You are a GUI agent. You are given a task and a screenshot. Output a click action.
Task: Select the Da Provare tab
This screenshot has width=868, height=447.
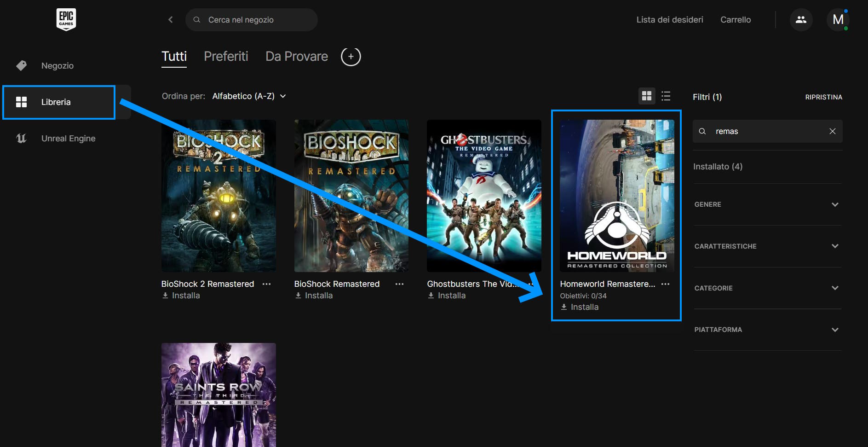(x=297, y=56)
